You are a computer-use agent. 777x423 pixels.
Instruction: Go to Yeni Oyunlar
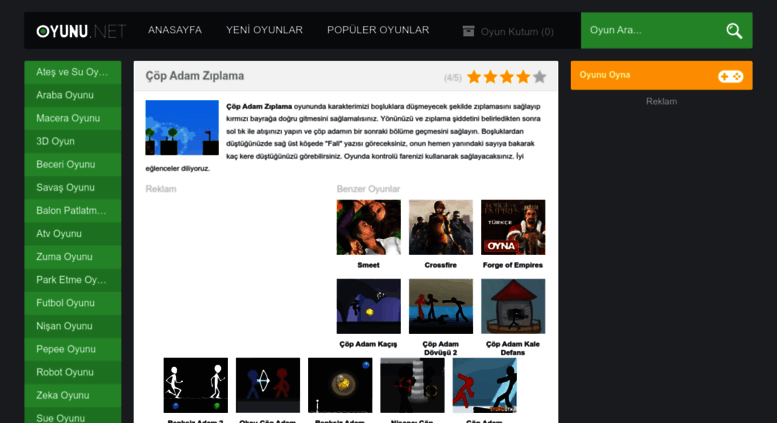(264, 30)
